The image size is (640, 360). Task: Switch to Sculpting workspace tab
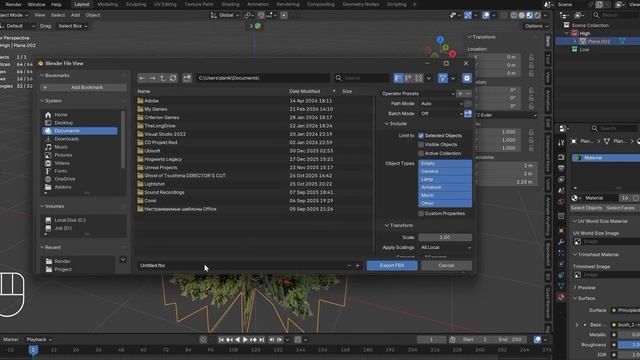click(136, 4)
